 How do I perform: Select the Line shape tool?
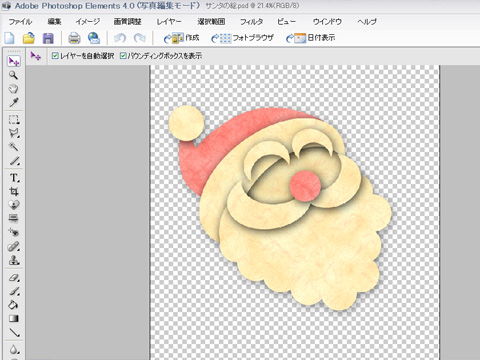[14, 332]
